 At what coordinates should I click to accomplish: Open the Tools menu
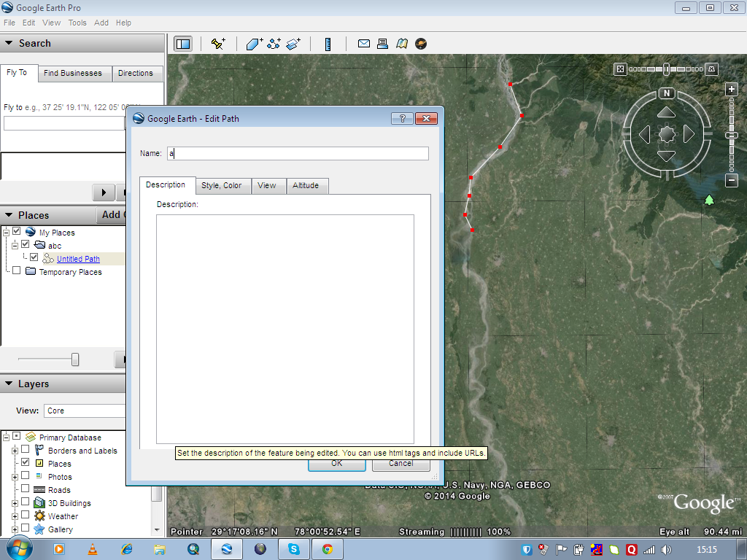coord(77,23)
